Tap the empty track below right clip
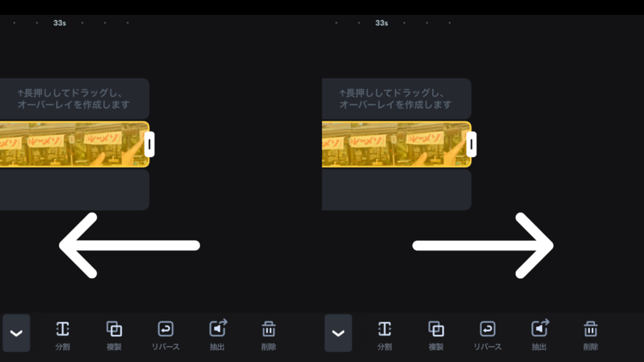644x362 pixels. tap(396, 190)
